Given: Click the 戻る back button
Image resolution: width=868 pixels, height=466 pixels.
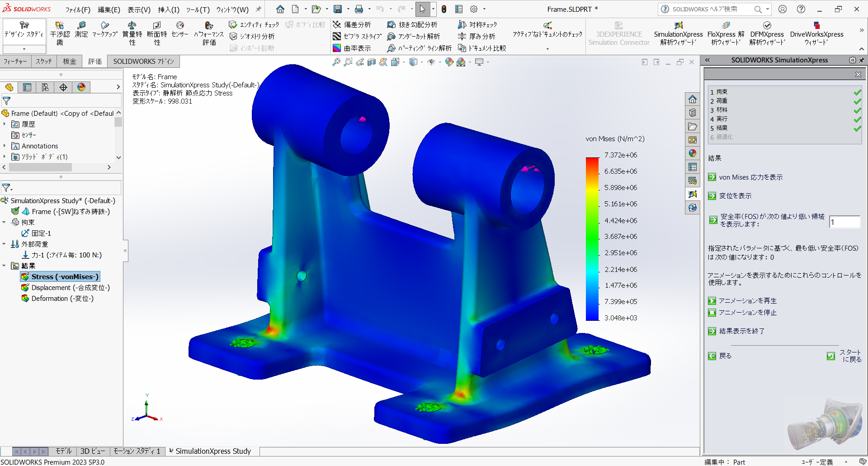Looking at the screenshot, I should tap(720, 356).
